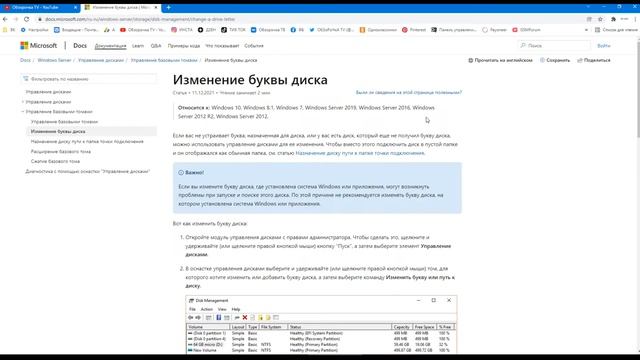
Task: Open the Learn menu item
Action: pos(138,46)
